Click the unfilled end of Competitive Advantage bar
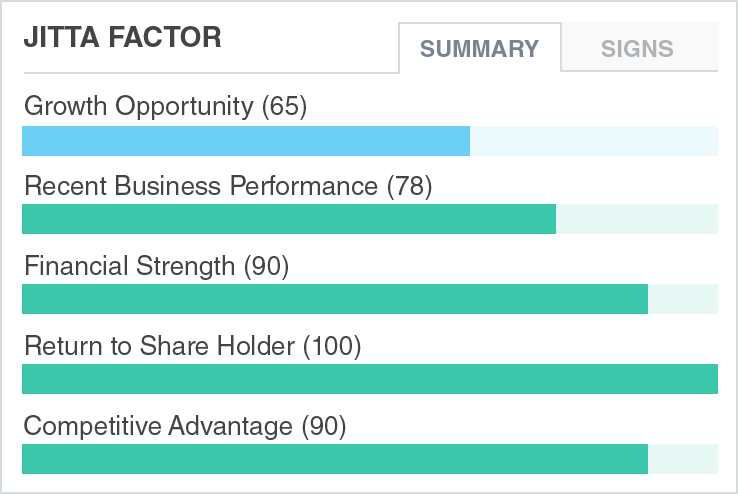The image size is (738, 494). [x=683, y=459]
